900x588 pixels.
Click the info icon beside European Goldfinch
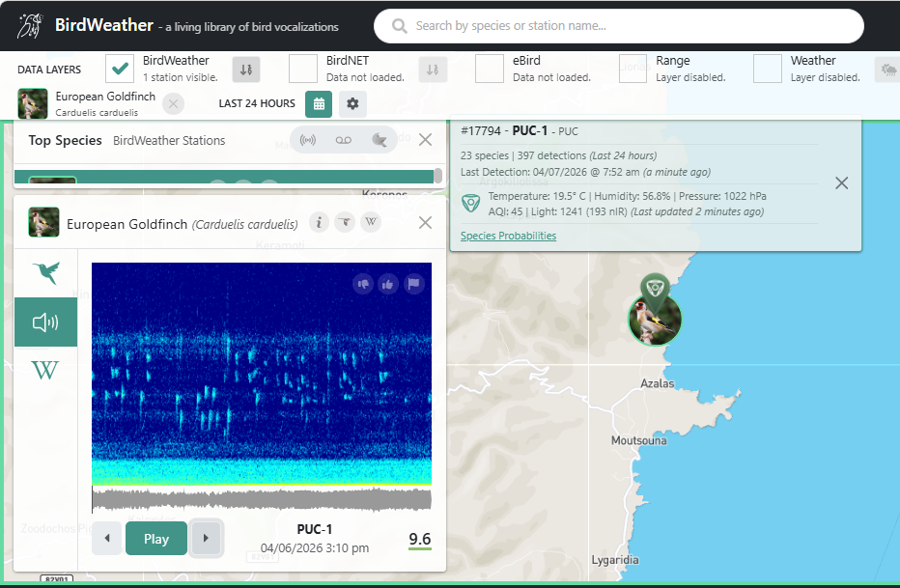pos(319,223)
